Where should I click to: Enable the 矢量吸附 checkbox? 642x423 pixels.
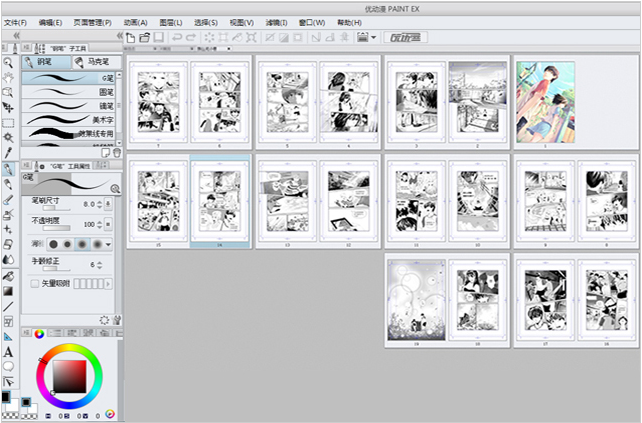coord(35,283)
